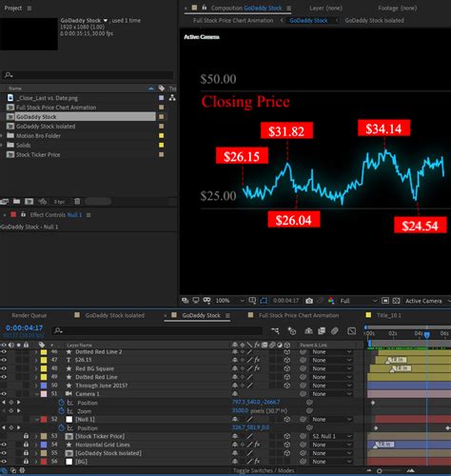Open the project flowchart view icon
The width and height of the screenshot is (451, 476).
pyautogui.click(x=172, y=98)
